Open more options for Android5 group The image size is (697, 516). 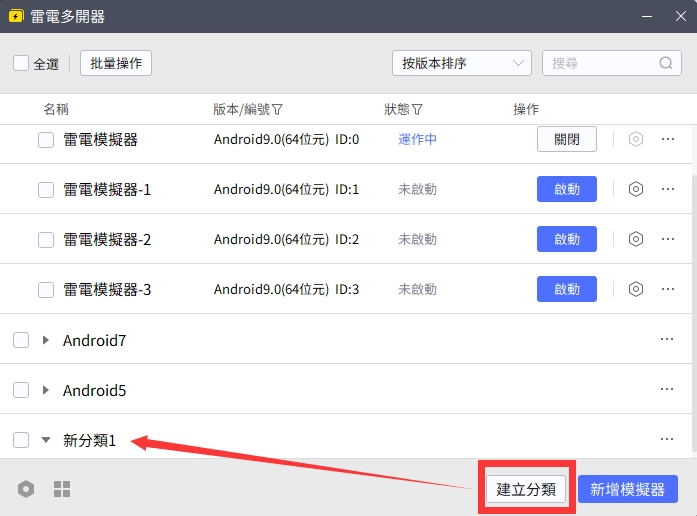pos(667,389)
